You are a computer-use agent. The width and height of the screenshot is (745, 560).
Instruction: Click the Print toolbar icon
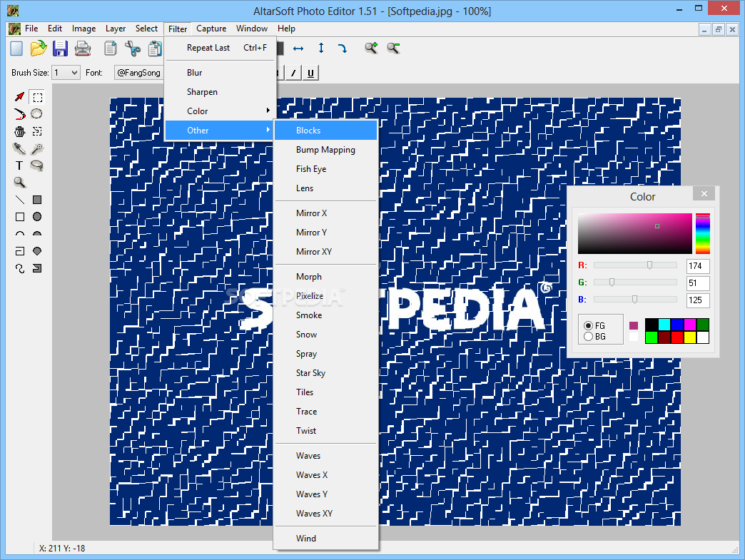click(83, 49)
